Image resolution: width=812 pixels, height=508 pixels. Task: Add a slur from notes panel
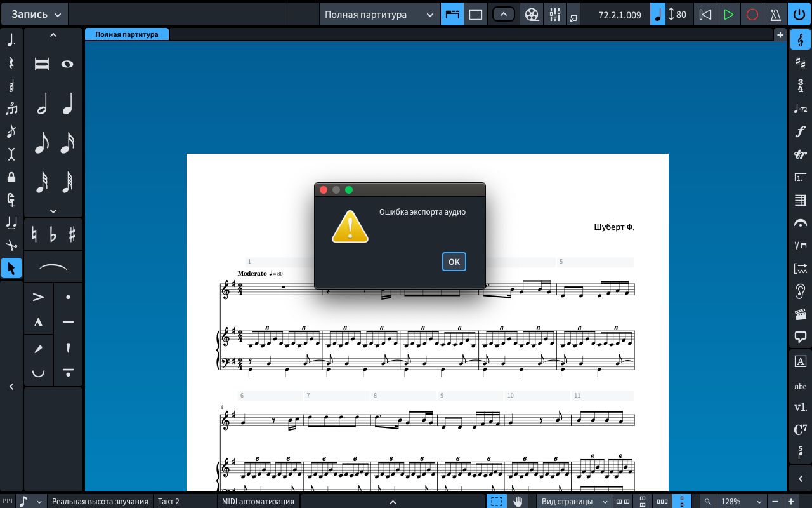pyautogui.click(x=53, y=267)
